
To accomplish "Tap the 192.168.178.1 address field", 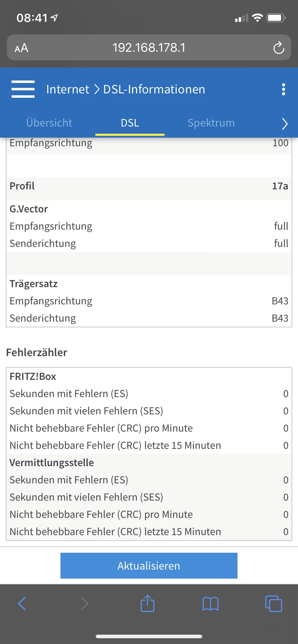I will point(149,47).
